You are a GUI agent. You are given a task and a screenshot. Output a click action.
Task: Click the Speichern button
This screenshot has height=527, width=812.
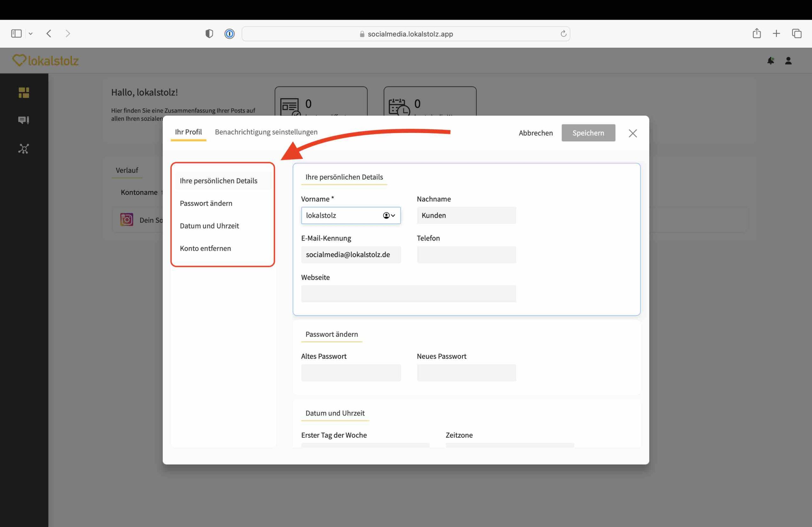tap(588, 133)
